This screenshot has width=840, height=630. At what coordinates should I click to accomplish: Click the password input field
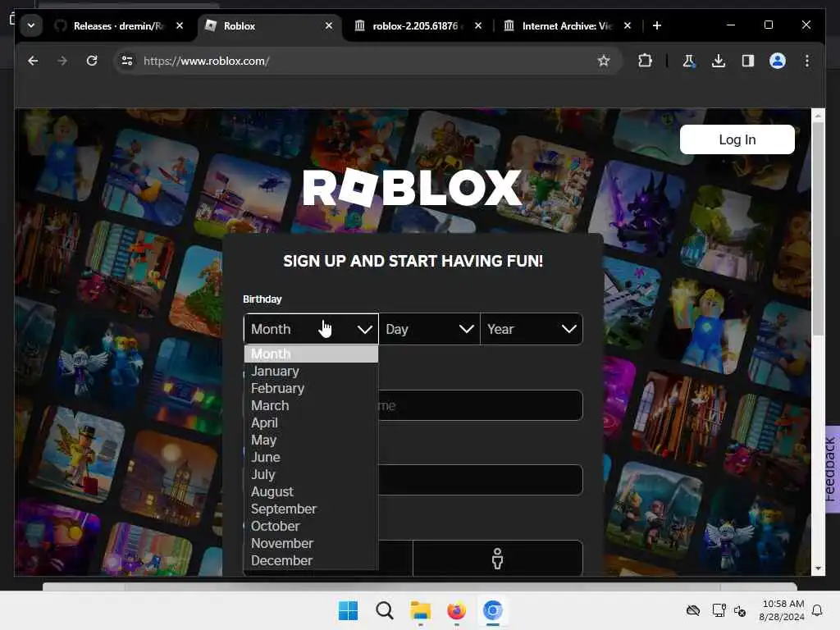tap(480, 480)
